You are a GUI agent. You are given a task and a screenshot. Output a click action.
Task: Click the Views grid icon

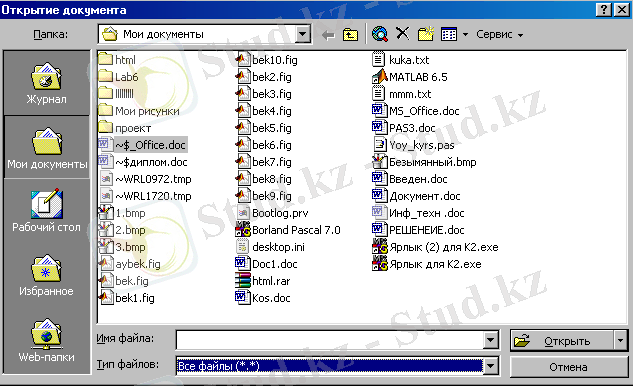click(449, 35)
